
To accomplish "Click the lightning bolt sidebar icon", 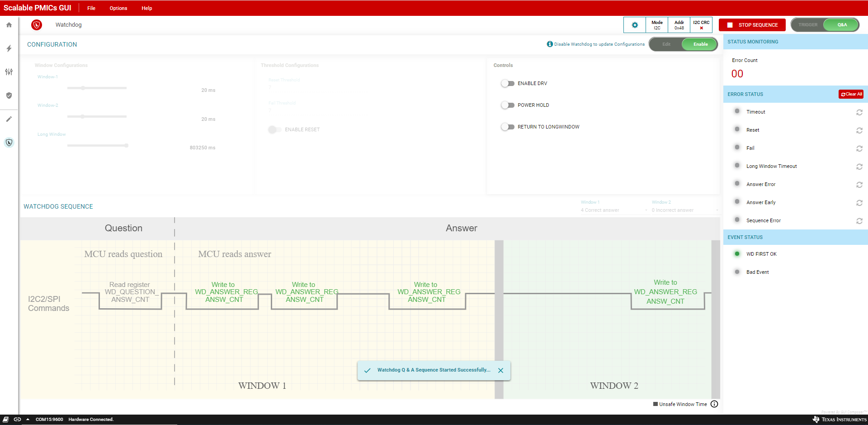I will pyautogui.click(x=9, y=48).
